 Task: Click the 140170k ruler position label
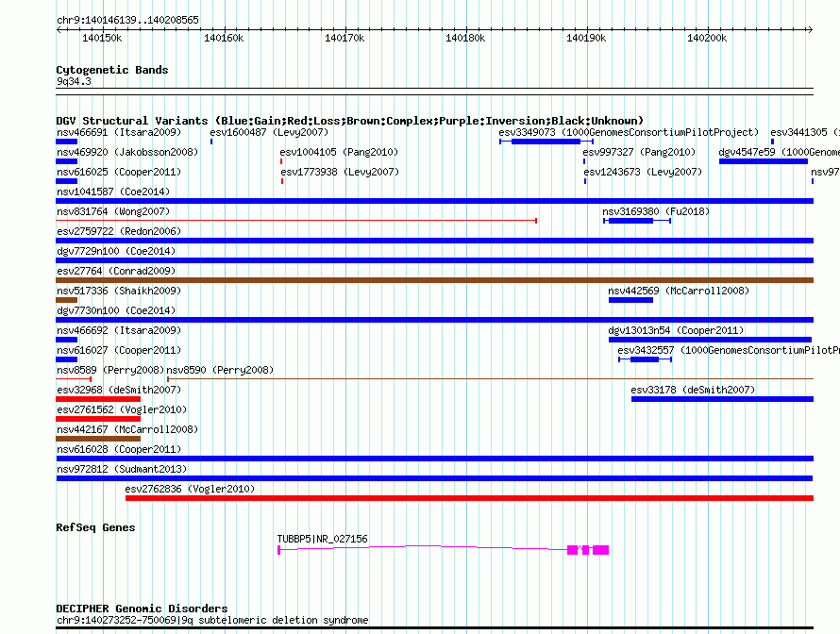pos(344,38)
